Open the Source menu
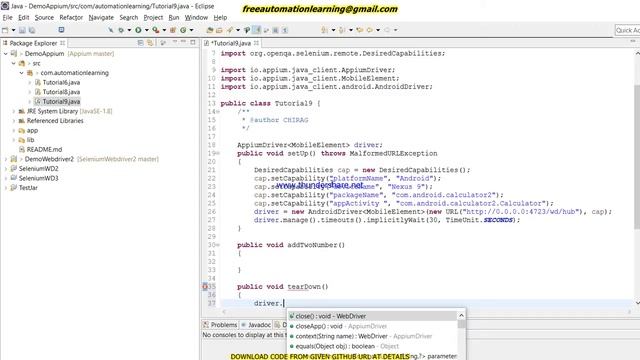The width and height of the screenshot is (640, 360). [x=44, y=18]
